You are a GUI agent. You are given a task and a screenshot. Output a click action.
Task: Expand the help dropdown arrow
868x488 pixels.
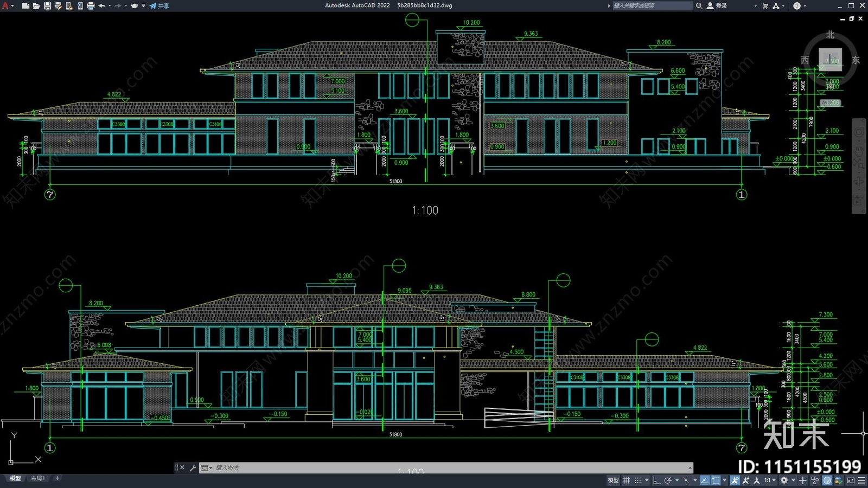coord(805,6)
